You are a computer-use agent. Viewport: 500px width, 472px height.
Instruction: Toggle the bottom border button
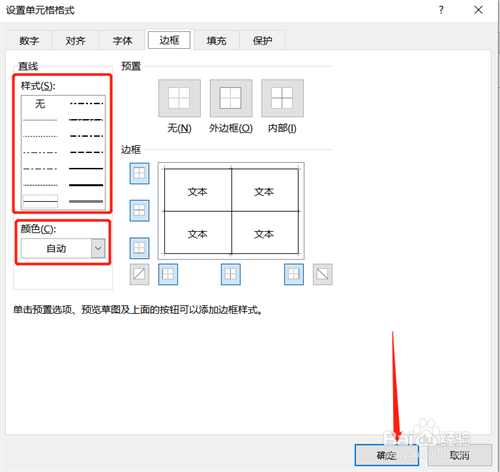[x=139, y=248]
